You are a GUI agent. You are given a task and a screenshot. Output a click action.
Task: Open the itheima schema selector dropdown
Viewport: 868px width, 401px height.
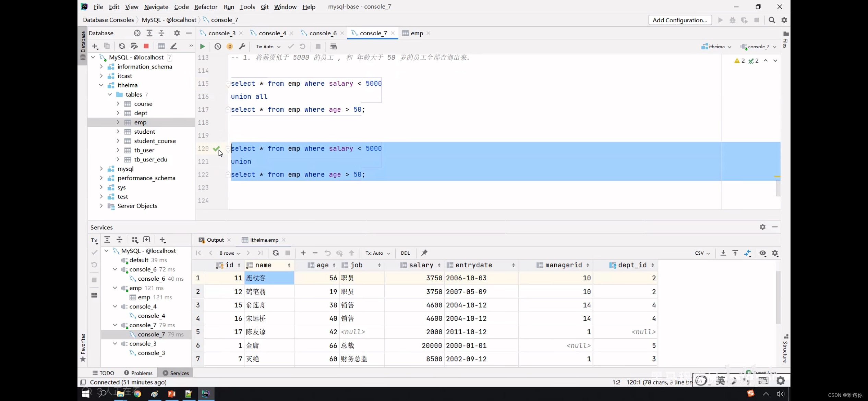coord(716,47)
